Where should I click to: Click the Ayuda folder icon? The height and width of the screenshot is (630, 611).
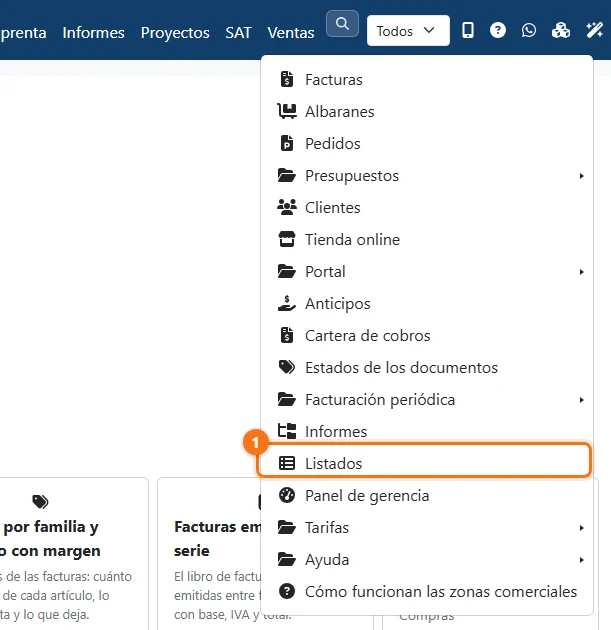coord(287,559)
